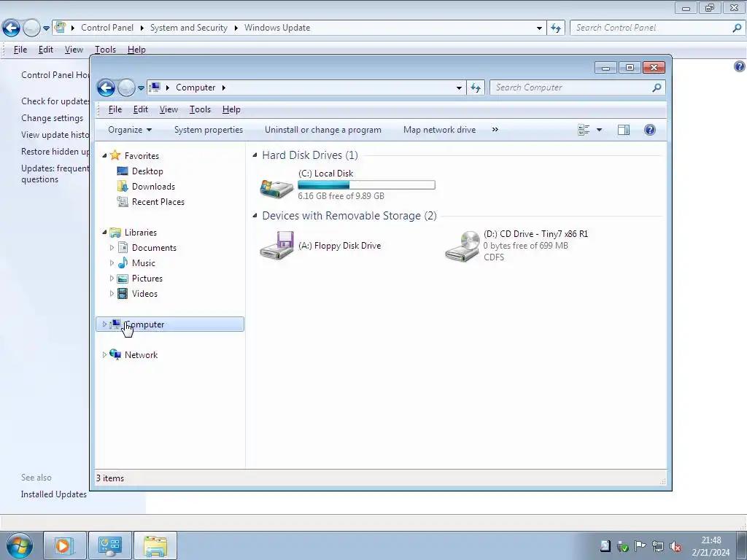Open the Documents library

154,248
